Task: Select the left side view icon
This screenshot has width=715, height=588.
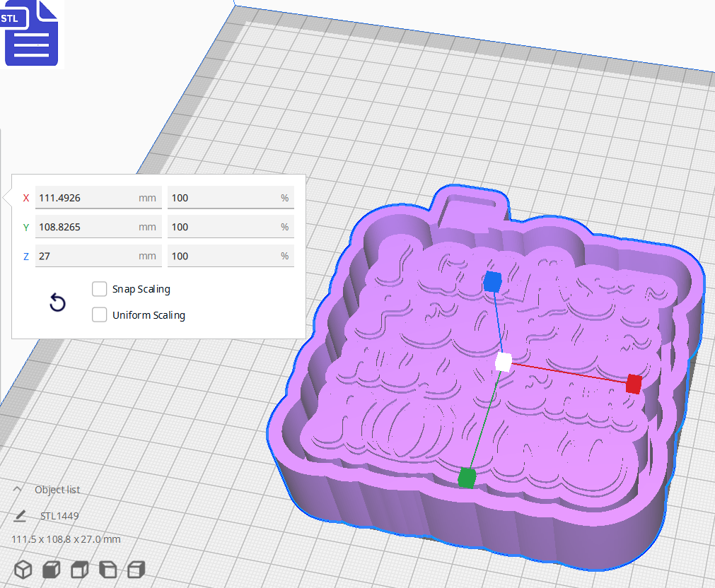Action: (107, 569)
